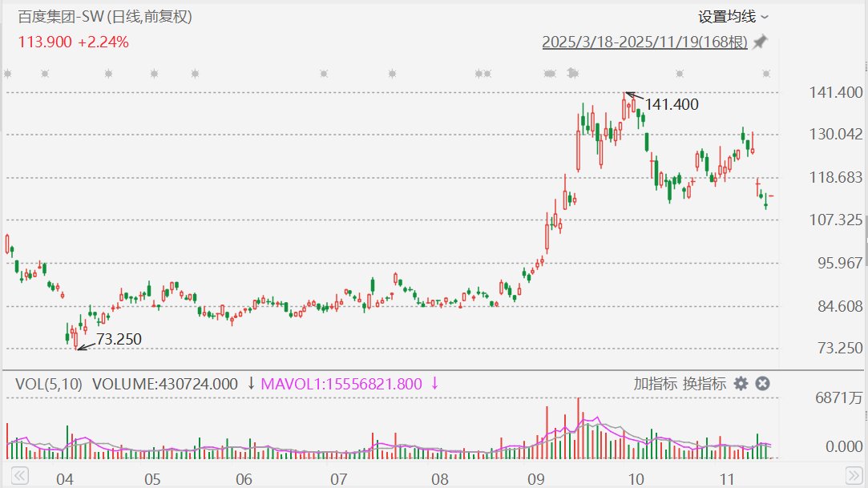Viewport: 868px width, 488px height.
Task: Click the 百度集团-SW chart title
Action: pyautogui.click(x=105, y=16)
